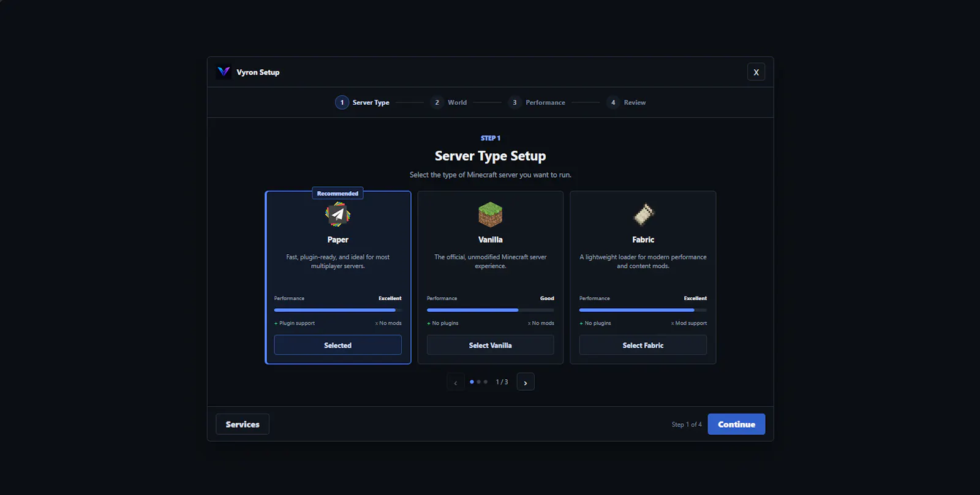This screenshot has height=495, width=980.
Task: Jump to the Performance step
Action: coord(537,102)
